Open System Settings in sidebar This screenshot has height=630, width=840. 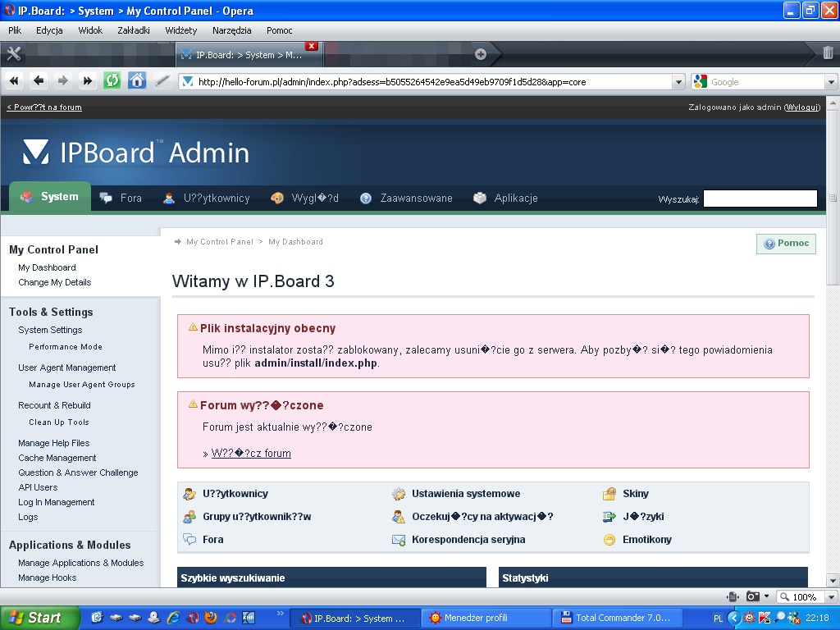pos(50,330)
